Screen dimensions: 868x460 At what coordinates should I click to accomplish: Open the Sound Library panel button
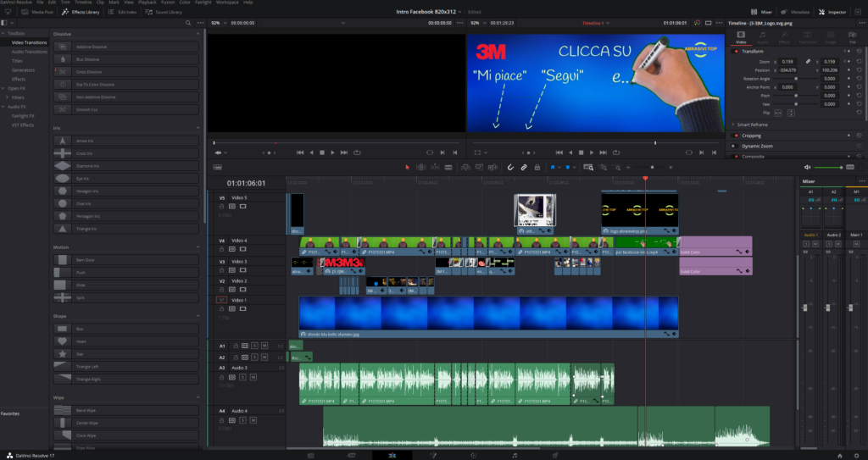(164, 12)
